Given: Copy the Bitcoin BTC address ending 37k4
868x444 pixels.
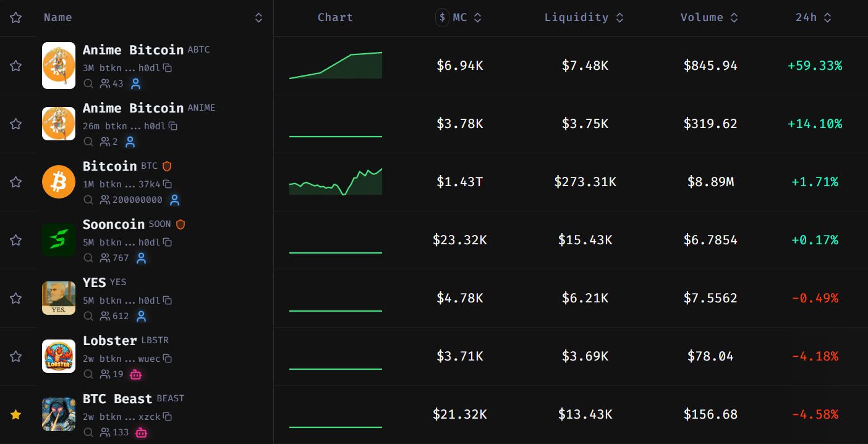Looking at the screenshot, I should coord(168,184).
